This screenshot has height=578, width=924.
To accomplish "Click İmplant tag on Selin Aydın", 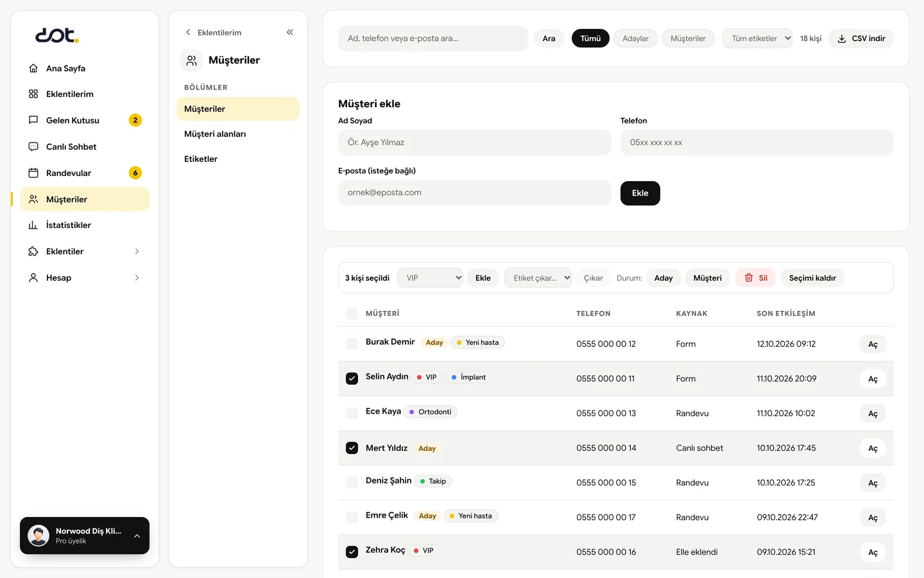I will point(468,377).
